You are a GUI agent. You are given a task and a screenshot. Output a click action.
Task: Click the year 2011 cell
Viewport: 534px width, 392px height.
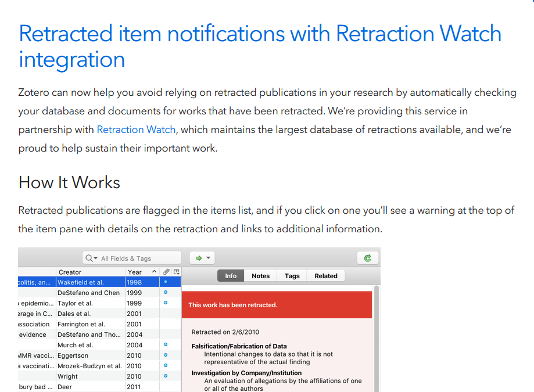[x=134, y=387]
